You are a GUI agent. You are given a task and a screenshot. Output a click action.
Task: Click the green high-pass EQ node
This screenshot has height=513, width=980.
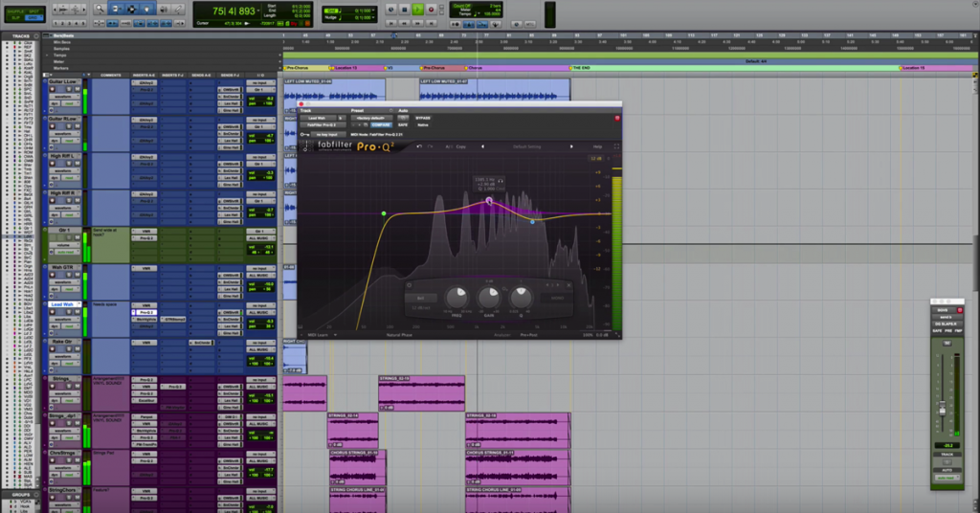384,213
